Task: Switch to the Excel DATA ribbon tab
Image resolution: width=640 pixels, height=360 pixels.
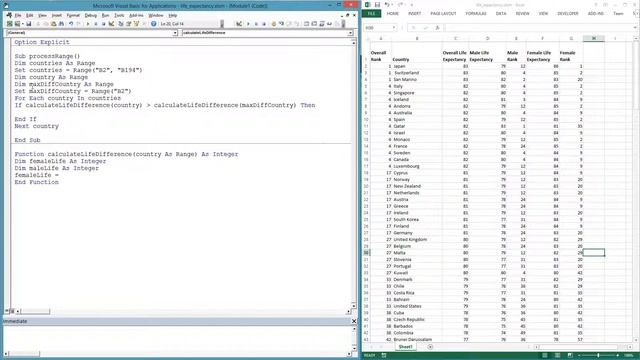Action: point(501,13)
